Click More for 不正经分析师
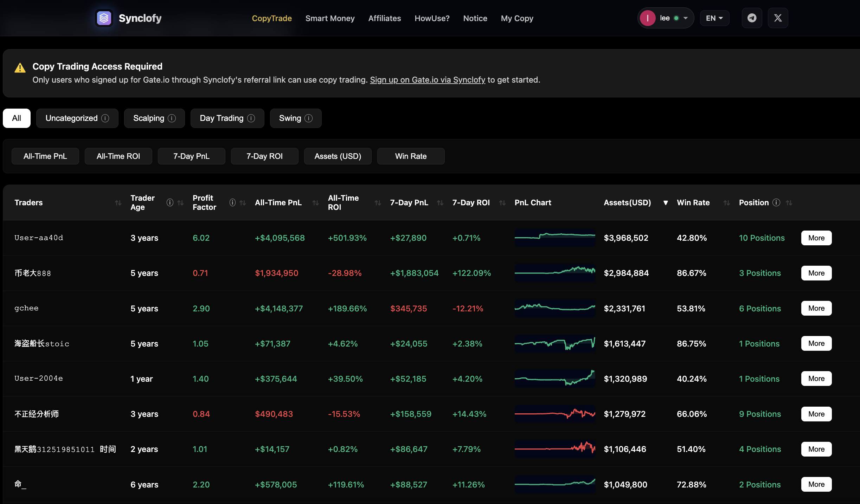This screenshot has height=504, width=860. [816, 414]
